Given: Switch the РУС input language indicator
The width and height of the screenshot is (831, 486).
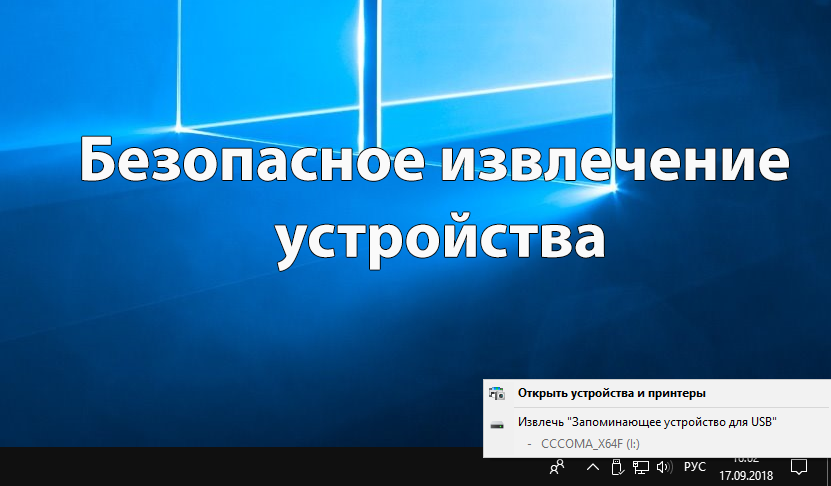Looking at the screenshot, I should pyautogui.click(x=694, y=467).
